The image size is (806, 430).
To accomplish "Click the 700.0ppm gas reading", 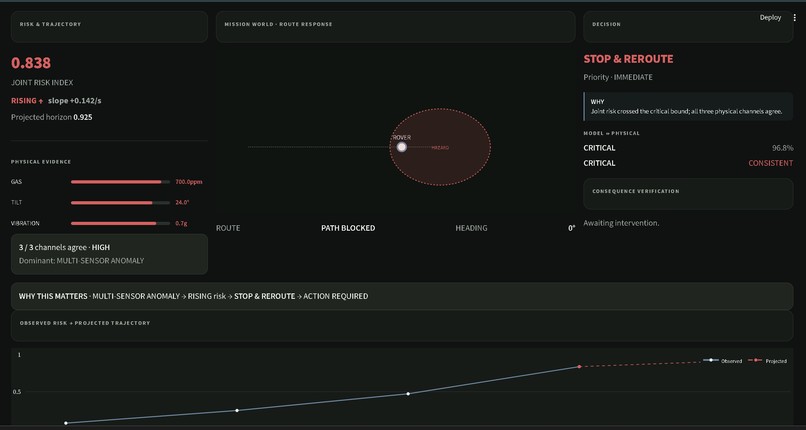I will click(x=189, y=182).
